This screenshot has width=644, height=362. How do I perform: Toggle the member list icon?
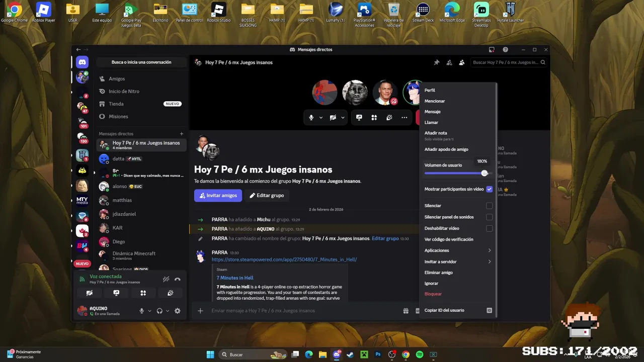462,62
